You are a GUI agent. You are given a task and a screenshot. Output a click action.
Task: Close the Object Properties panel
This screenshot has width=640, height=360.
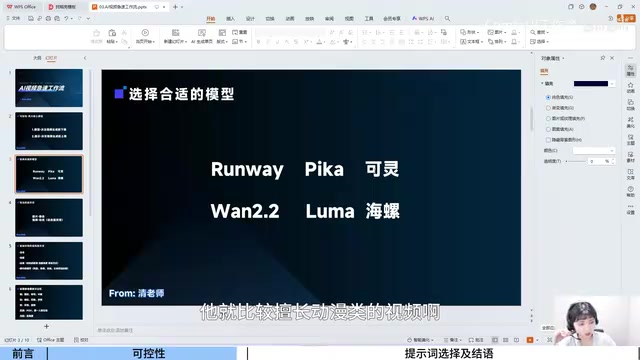click(612, 58)
